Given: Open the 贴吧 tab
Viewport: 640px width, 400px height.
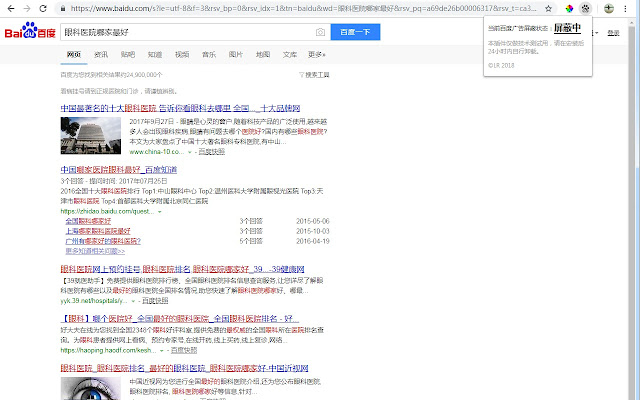Looking at the screenshot, I should [x=128, y=54].
